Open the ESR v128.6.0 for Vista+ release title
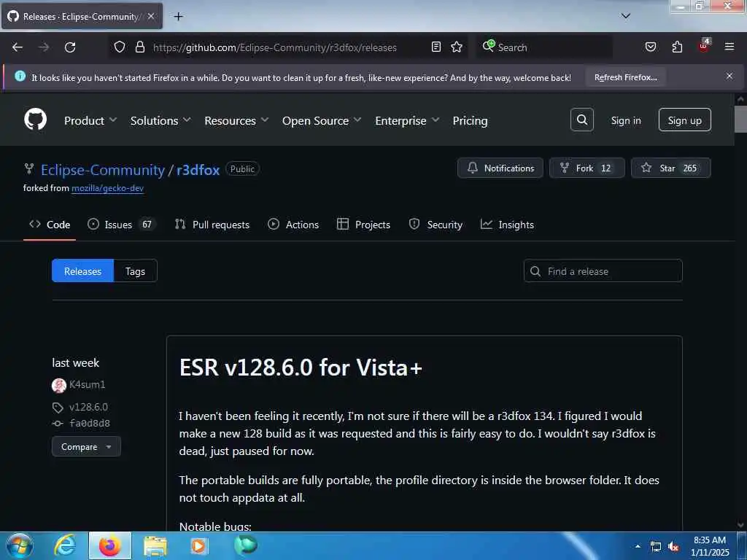747x560 pixels. (301, 367)
